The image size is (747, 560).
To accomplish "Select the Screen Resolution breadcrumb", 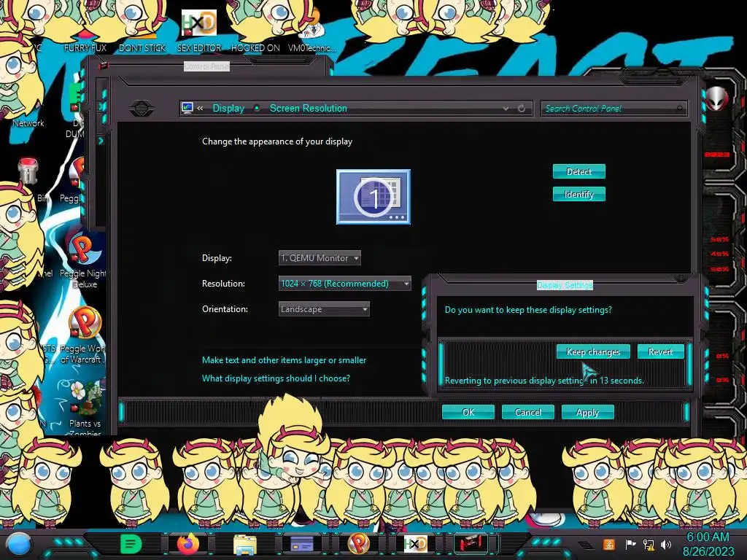I will tap(309, 108).
